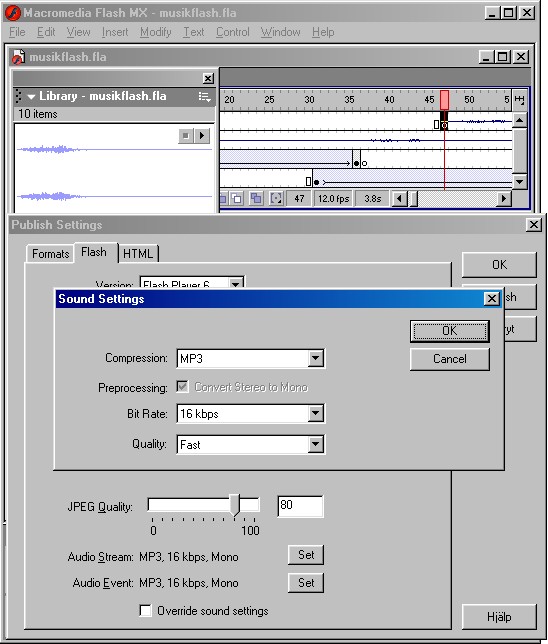This screenshot has width=548, height=644.
Task: Click the current frame number 47 box
Action: click(299, 199)
